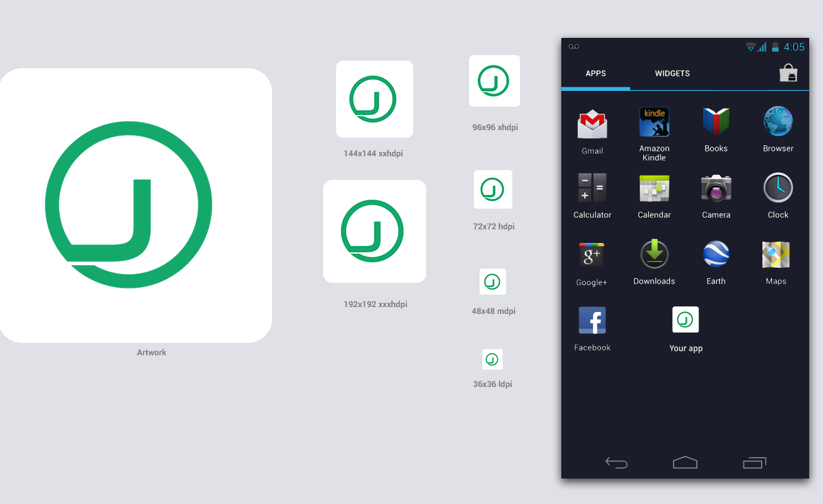Click the '96x96 xhdpi' label

click(495, 127)
